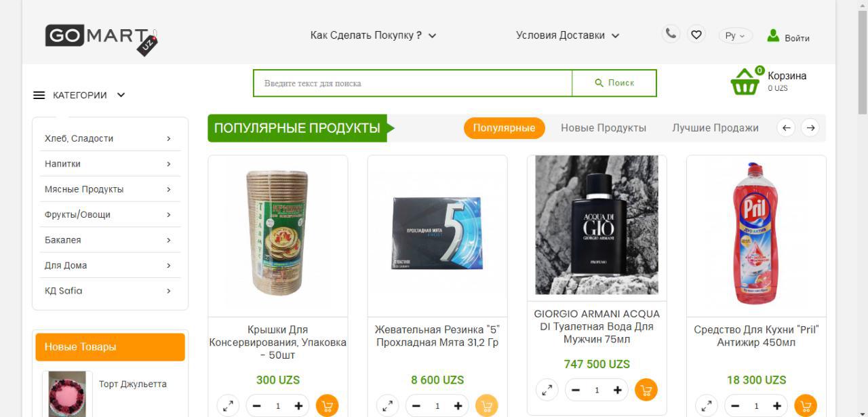Go to previous products with left arrow
The width and height of the screenshot is (868, 417).
[x=785, y=127]
